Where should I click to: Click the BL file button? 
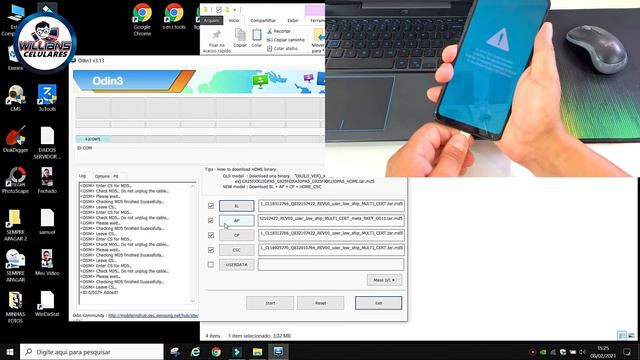pos(237,206)
